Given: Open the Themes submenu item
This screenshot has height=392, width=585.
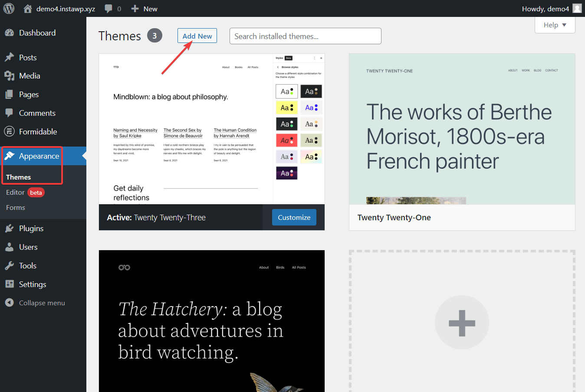Looking at the screenshot, I should [19, 177].
